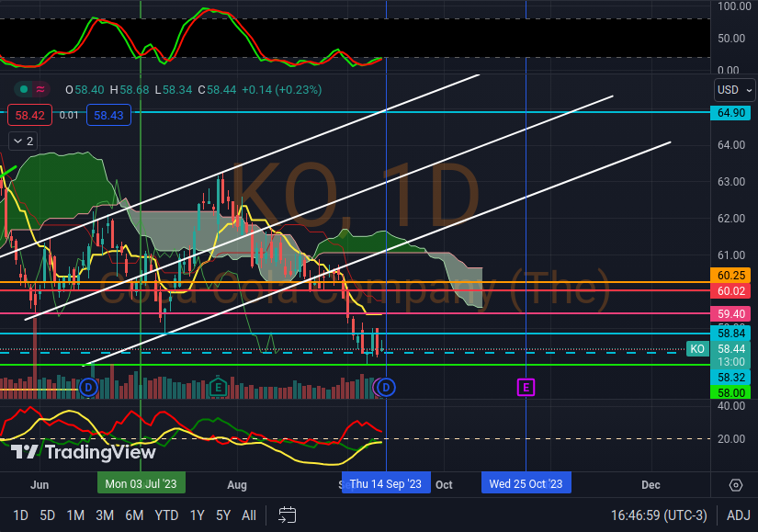Click the Aug label on time axis
The height and width of the screenshot is (532, 758).
coord(237,484)
